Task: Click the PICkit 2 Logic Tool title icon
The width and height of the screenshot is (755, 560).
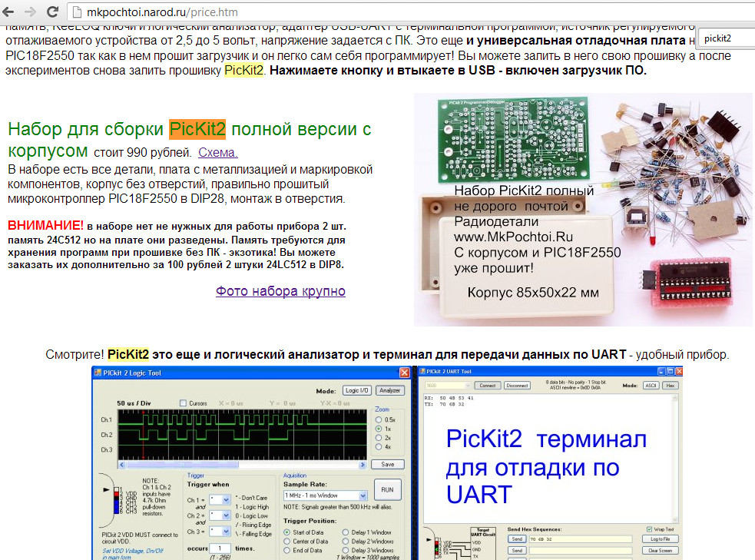Action: pyautogui.click(x=99, y=373)
